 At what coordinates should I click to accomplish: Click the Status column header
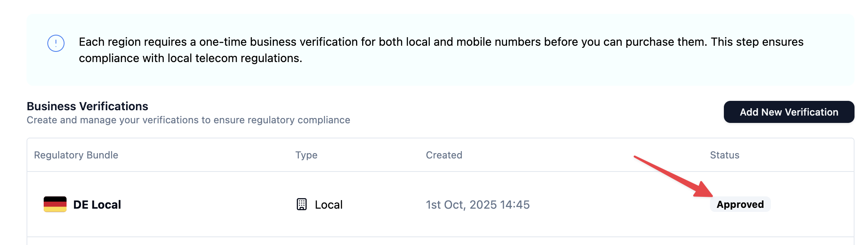pos(724,155)
